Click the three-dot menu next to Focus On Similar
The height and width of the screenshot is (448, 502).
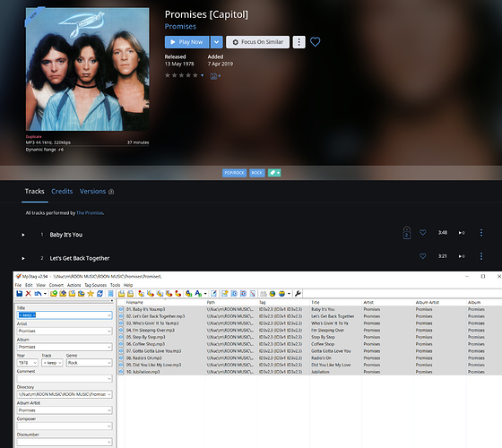(x=299, y=42)
